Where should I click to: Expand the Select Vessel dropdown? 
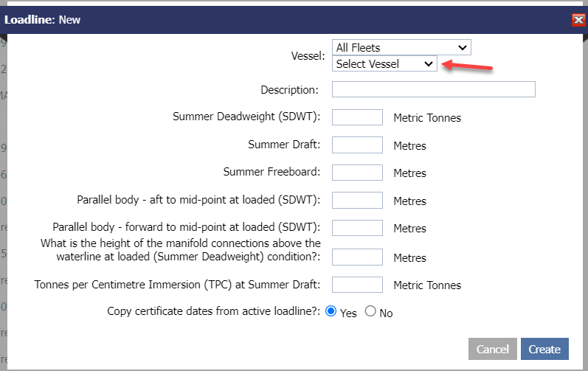pos(384,64)
